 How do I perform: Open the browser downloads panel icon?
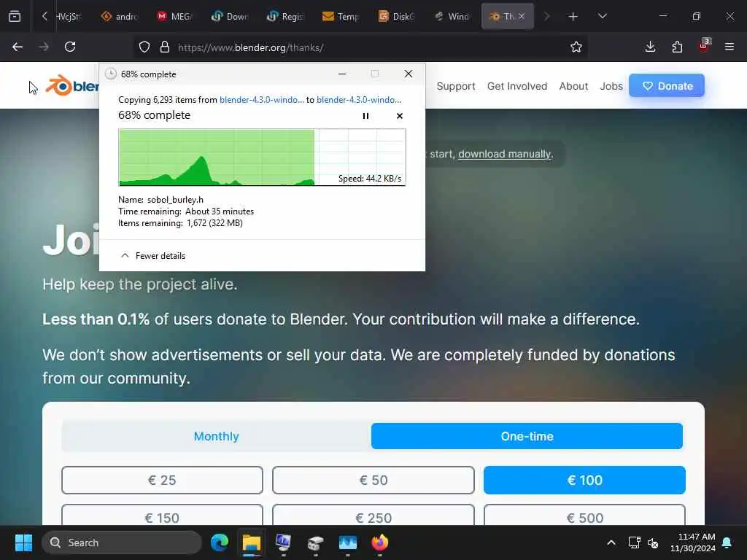coord(650,47)
